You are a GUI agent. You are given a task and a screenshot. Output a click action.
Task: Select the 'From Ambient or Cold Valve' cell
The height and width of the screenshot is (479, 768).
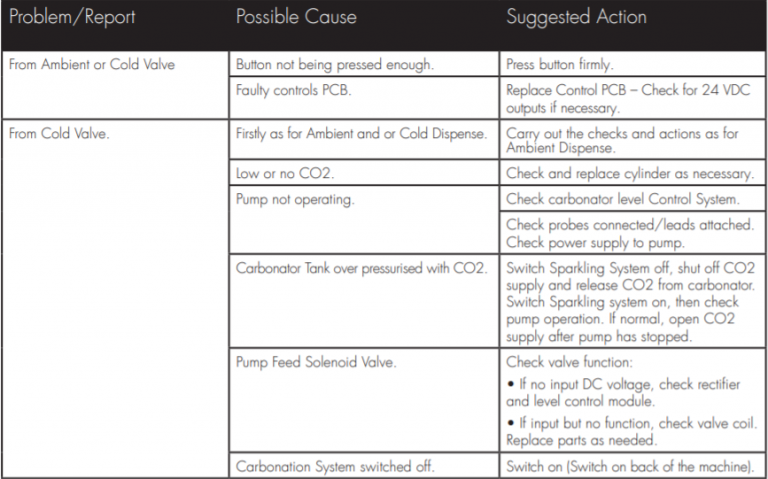(91, 66)
